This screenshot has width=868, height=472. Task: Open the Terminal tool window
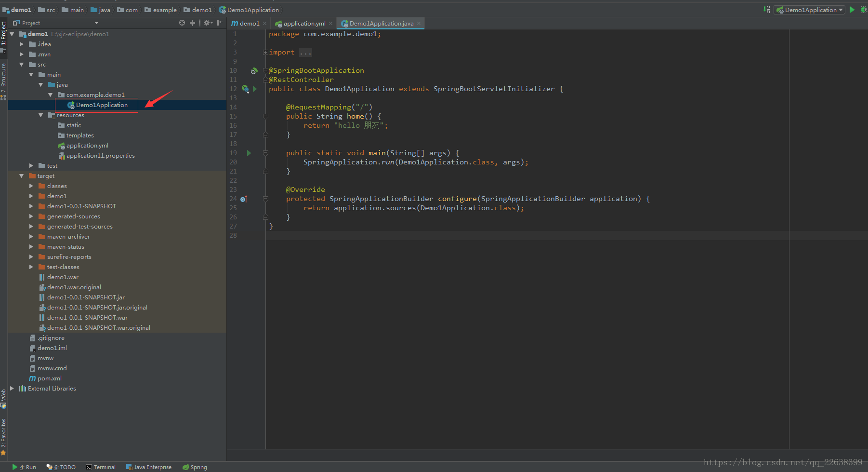pos(101,467)
